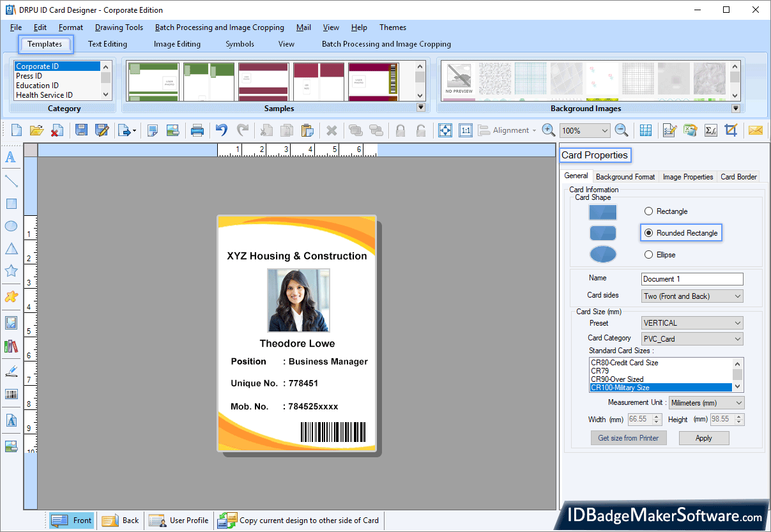Image resolution: width=771 pixels, height=532 pixels.
Task: Open the Themes menu
Action: pos(392,27)
